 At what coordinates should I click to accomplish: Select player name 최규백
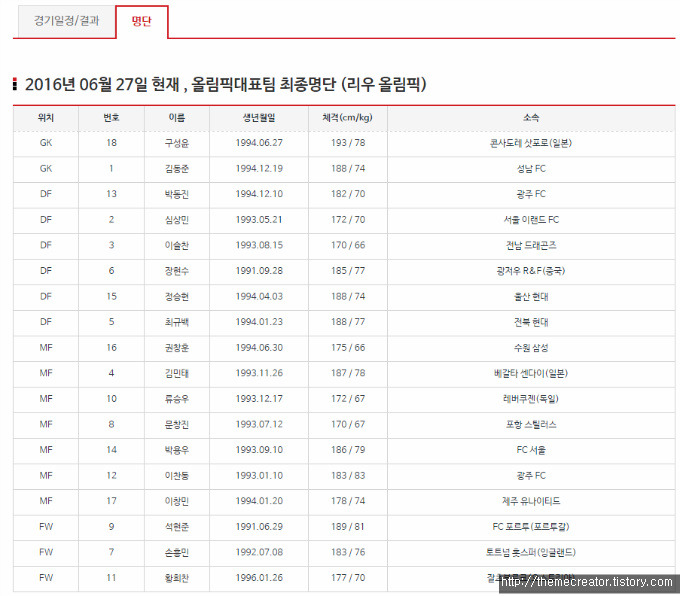[x=177, y=322]
